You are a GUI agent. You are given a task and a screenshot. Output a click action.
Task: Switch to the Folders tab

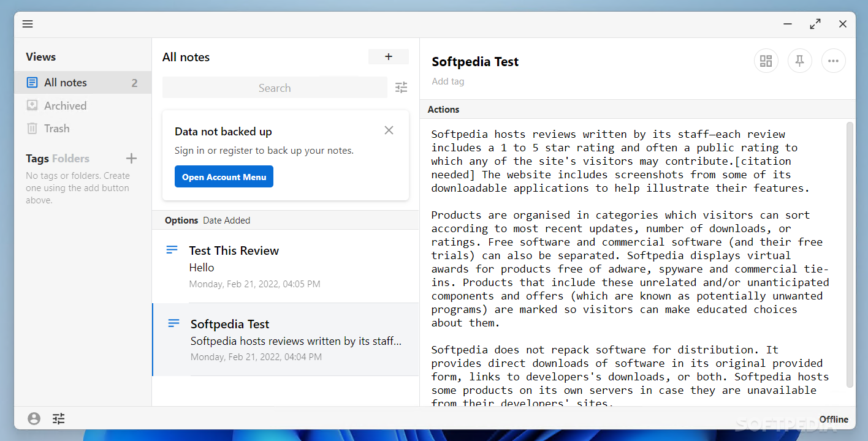click(70, 159)
